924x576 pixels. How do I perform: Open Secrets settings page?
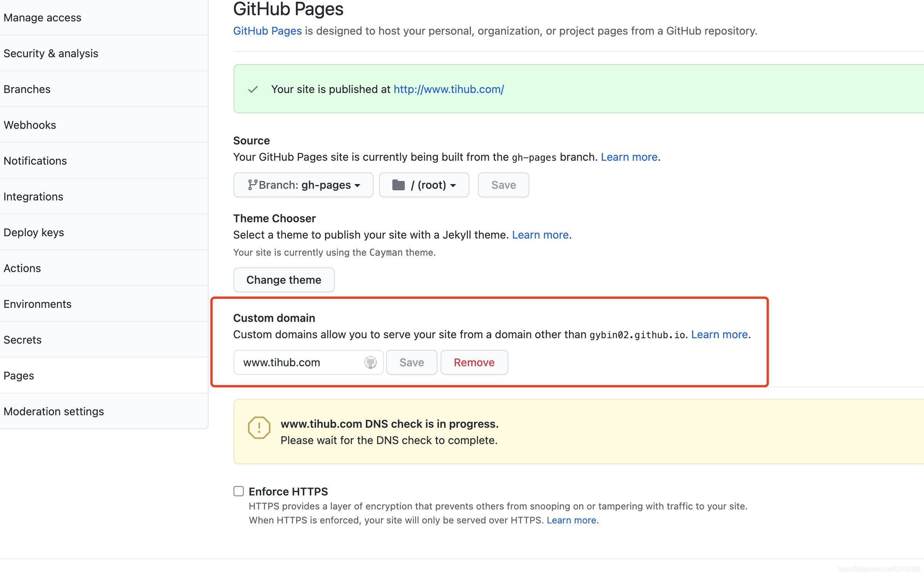(x=22, y=340)
